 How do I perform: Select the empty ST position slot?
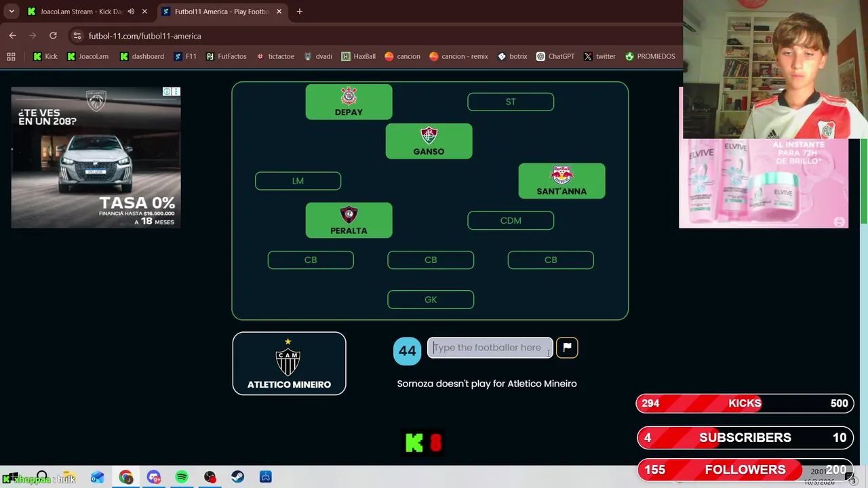[x=511, y=102]
